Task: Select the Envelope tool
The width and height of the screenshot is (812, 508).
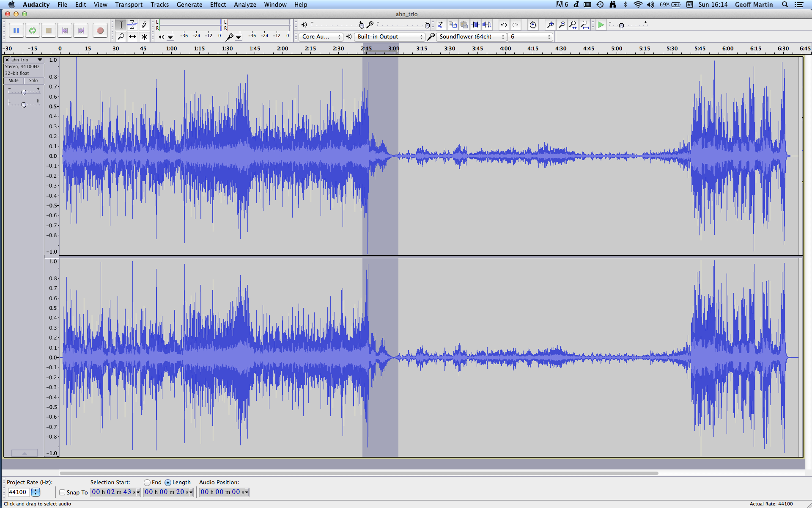Action: tap(132, 25)
